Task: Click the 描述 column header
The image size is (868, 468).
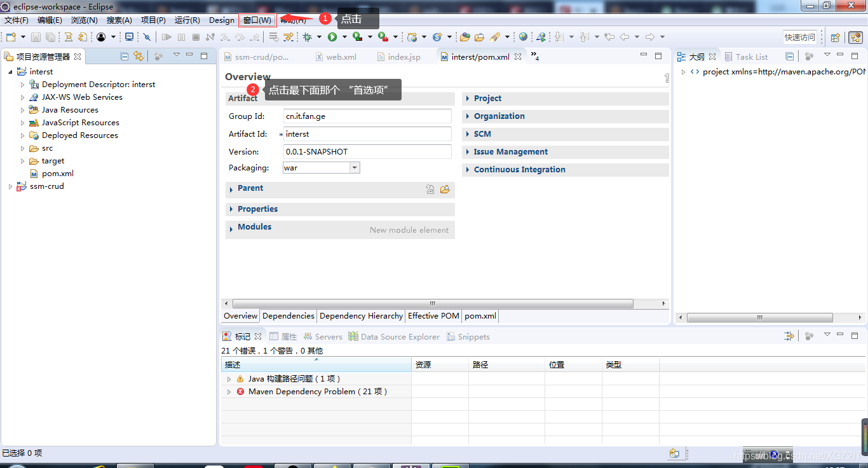Action: pos(316,365)
